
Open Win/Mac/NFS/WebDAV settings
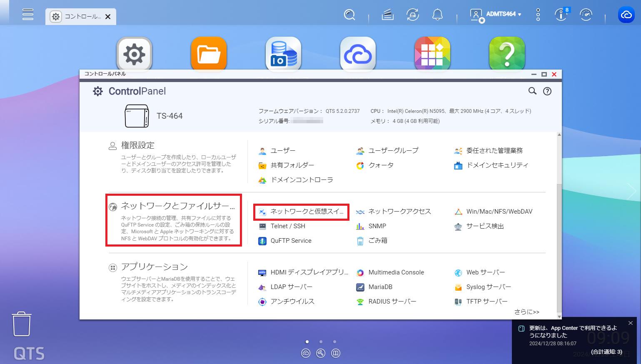pyautogui.click(x=493, y=212)
